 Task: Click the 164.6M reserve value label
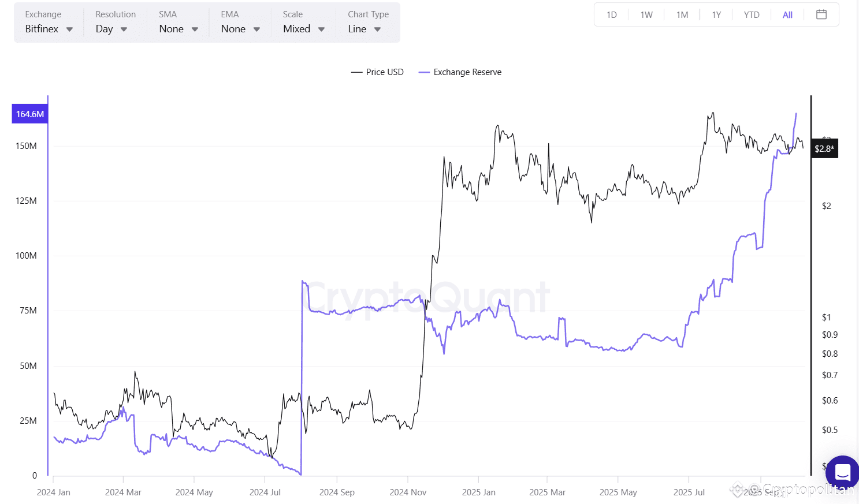[x=29, y=114]
